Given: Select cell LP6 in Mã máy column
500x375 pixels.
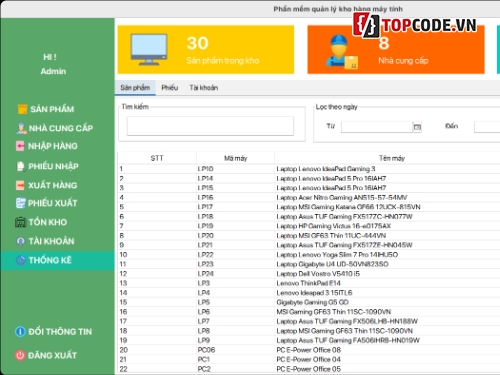Looking at the screenshot, I should 235,312.
